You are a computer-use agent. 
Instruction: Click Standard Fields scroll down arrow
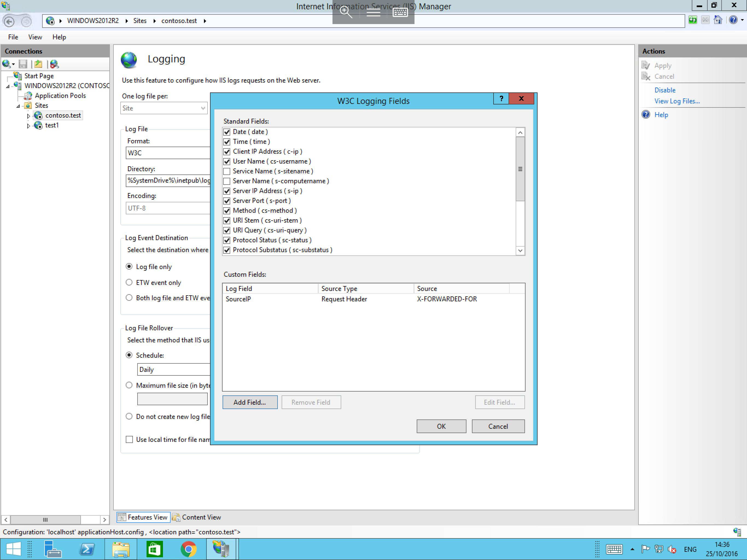point(520,251)
